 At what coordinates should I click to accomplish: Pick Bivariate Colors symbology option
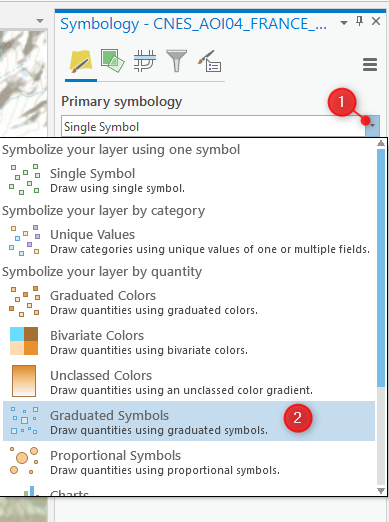click(189, 342)
